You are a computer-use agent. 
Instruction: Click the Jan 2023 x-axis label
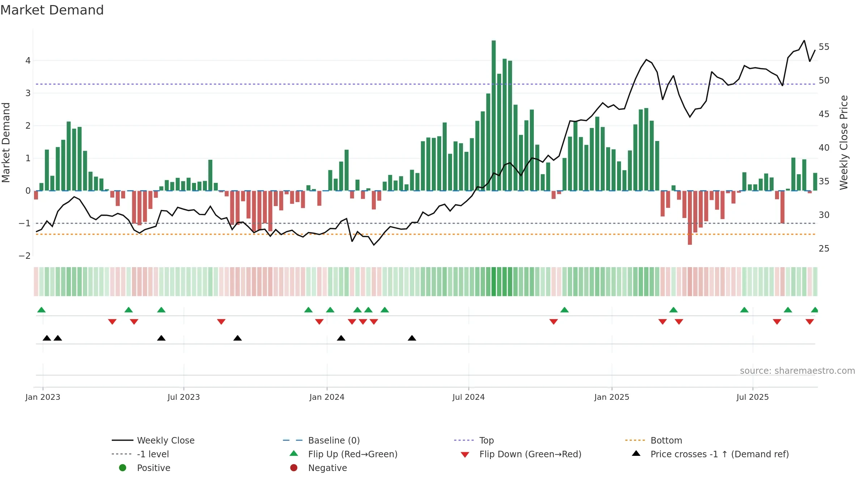(x=43, y=397)
